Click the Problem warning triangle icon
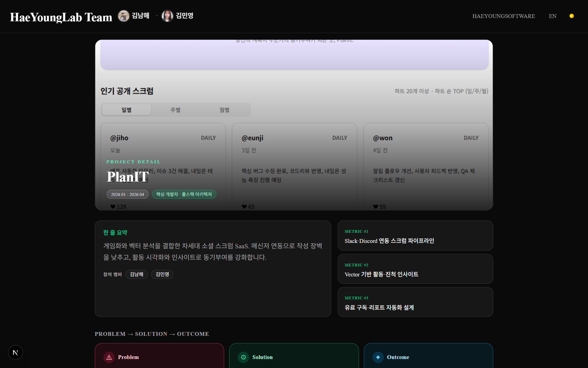The image size is (588, 368). pyautogui.click(x=109, y=357)
